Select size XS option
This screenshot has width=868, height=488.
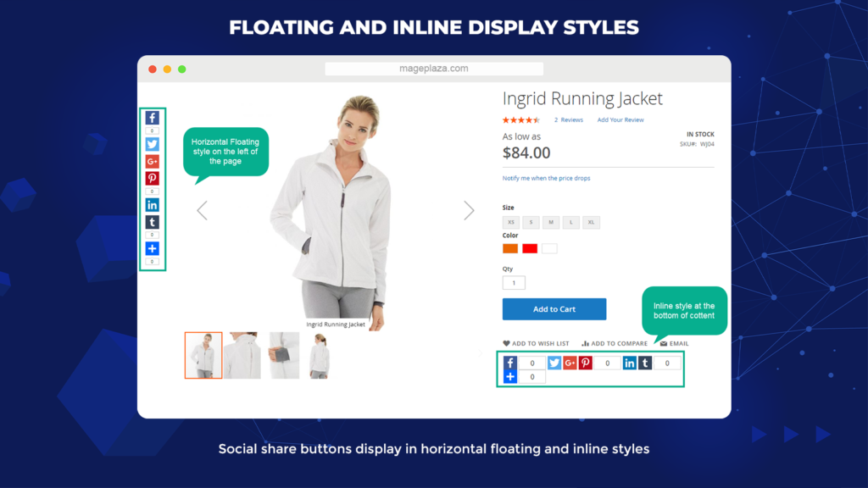(511, 223)
